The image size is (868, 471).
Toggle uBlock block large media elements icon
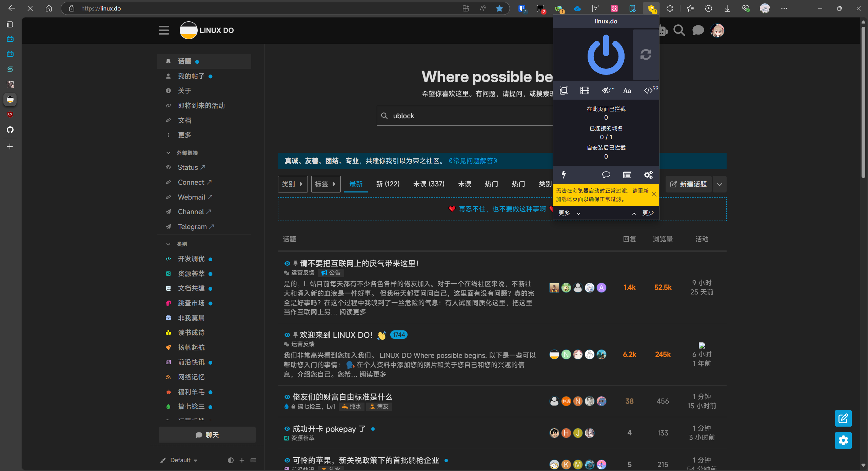coord(585,90)
